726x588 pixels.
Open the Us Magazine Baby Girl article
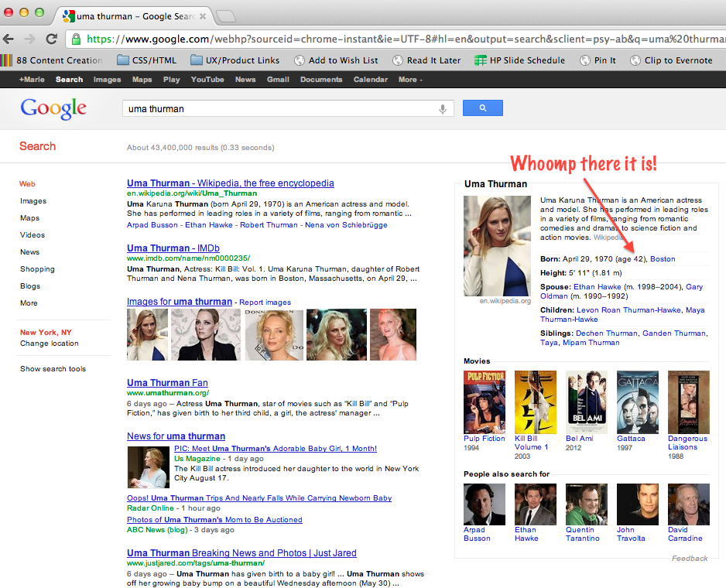[x=275, y=449]
